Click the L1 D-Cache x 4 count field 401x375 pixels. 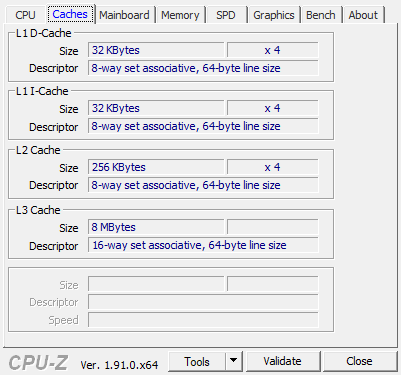pos(273,50)
